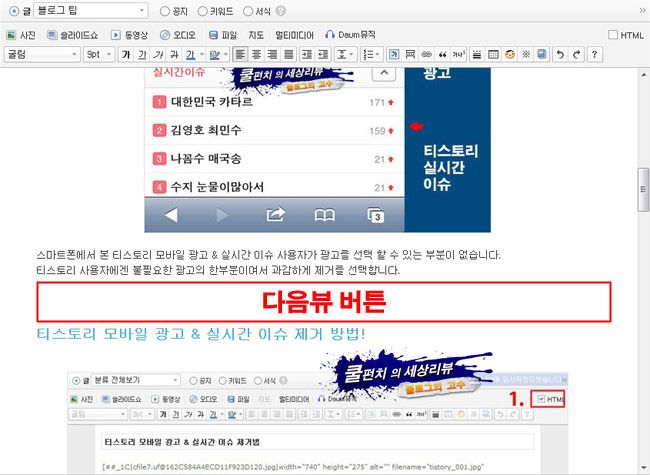This screenshot has height=475, width=650.
Task: Decrease paragraph indent
Action: 323,55
